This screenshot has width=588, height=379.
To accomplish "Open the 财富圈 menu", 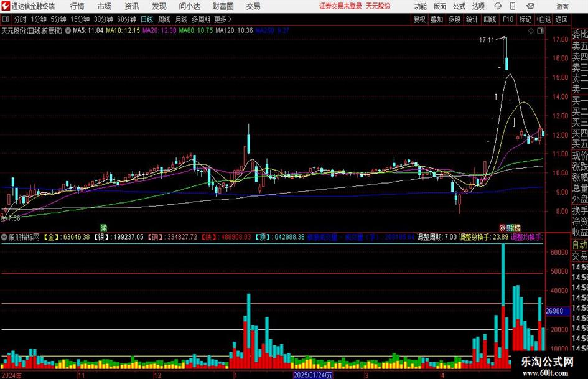I will 223,6.
